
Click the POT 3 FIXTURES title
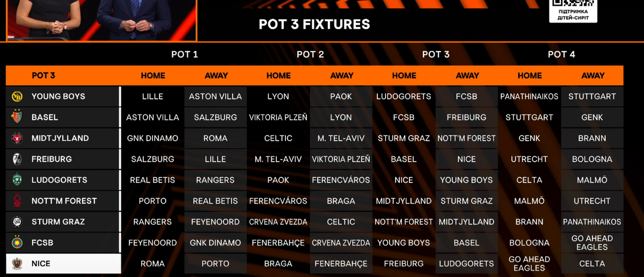(x=314, y=24)
